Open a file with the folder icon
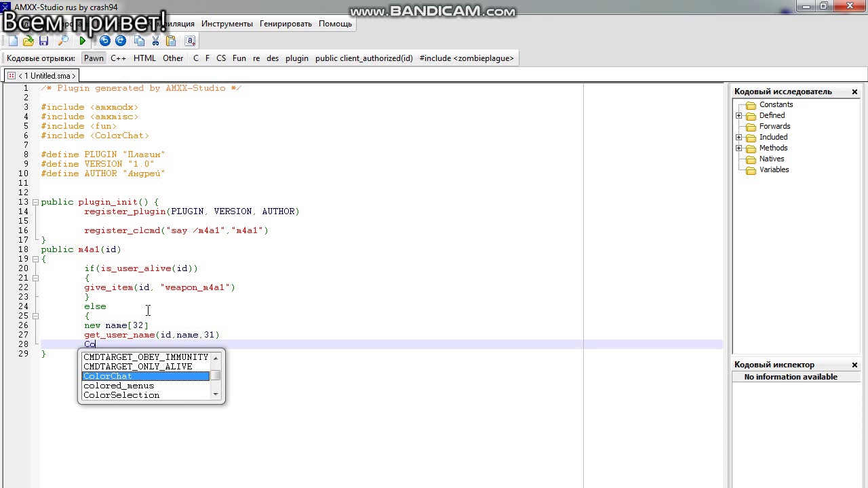This screenshot has width=868, height=488. [x=28, y=41]
